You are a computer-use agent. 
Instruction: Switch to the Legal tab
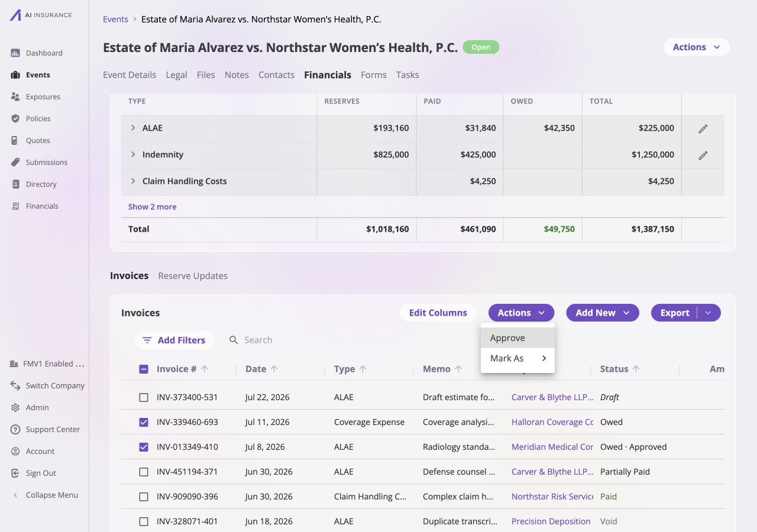tap(176, 75)
